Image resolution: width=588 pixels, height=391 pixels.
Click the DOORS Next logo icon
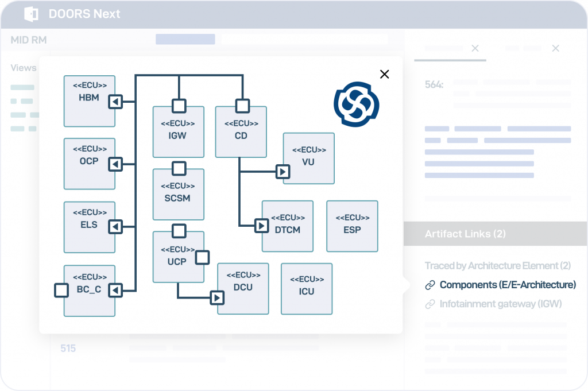(x=31, y=14)
